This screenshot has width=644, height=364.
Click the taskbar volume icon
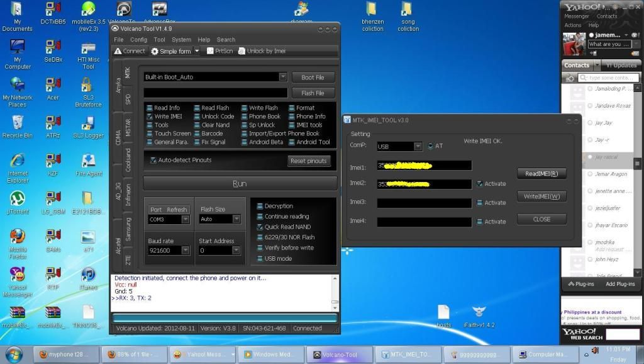click(595, 350)
